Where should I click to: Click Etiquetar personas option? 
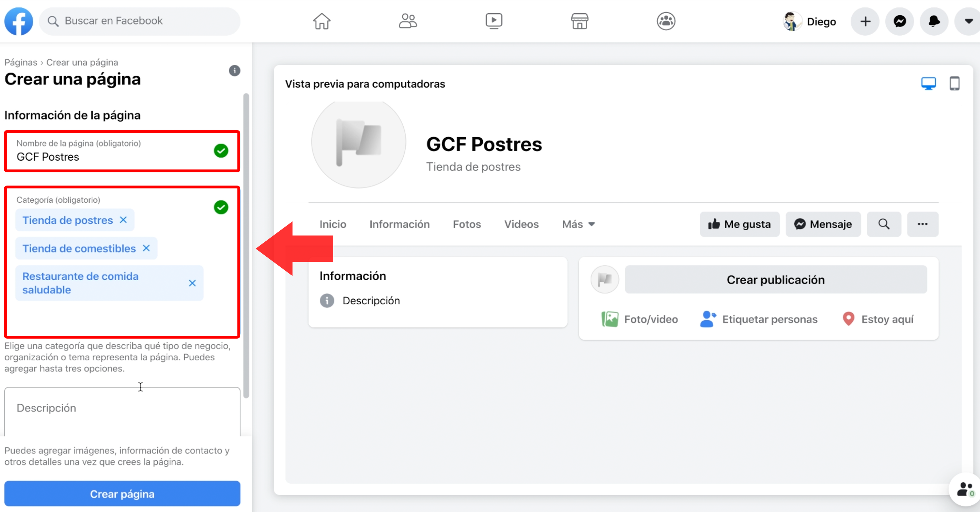click(x=759, y=319)
